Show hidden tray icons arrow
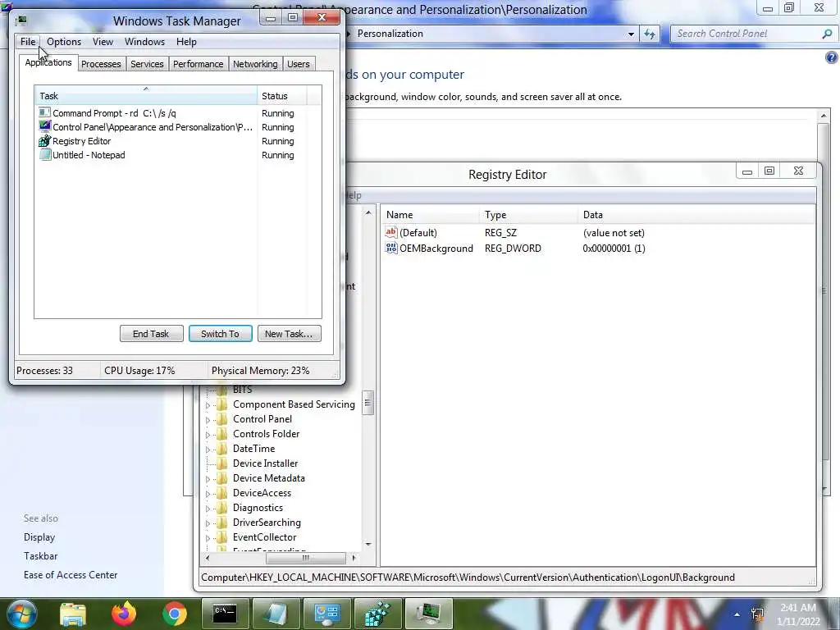The width and height of the screenshot is (840, 630). pyautogui.click(x=737, y=614)
